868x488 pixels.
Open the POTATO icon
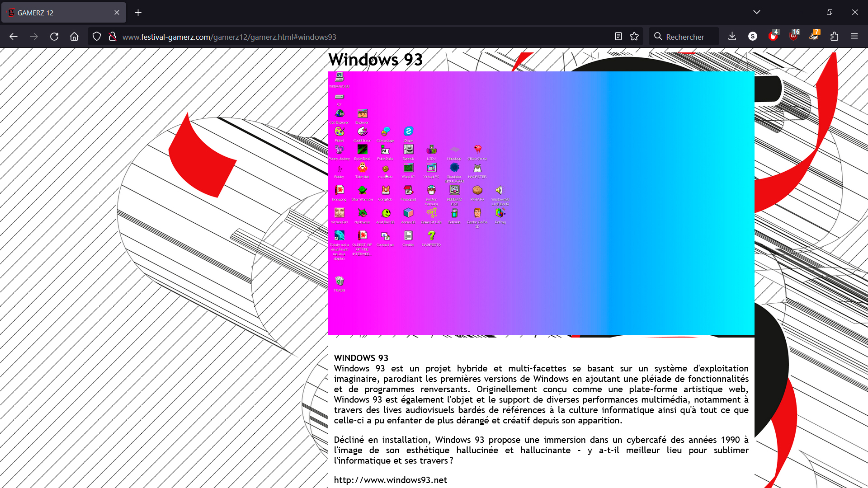pyautogui.click(x=477, y=191)
